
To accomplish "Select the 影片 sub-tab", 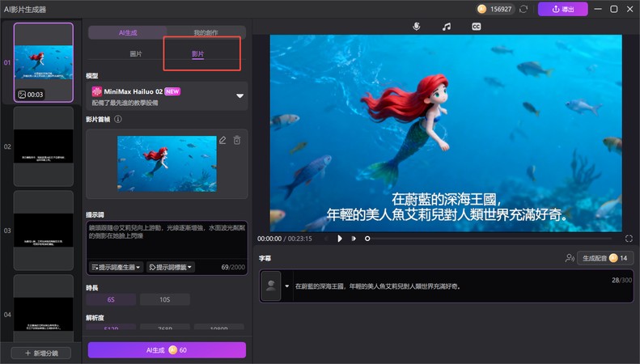I will tap(197, 54).
